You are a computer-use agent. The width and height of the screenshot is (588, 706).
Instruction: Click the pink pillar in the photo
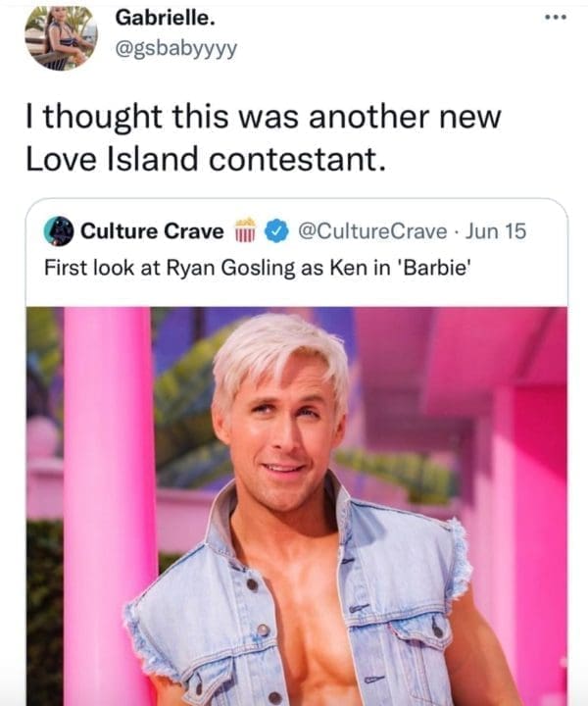(108, 490)
